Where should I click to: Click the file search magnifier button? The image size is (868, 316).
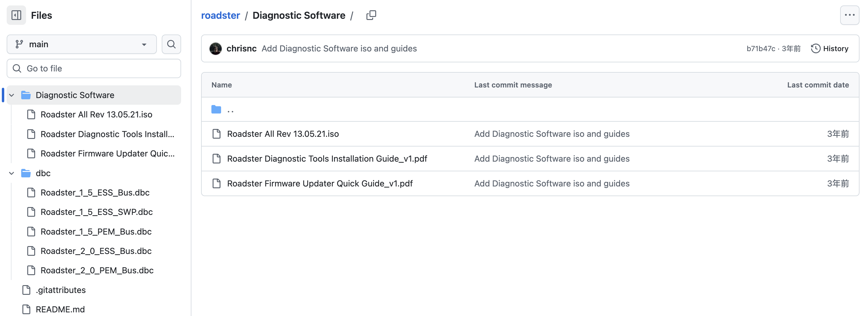coord(171,44)
